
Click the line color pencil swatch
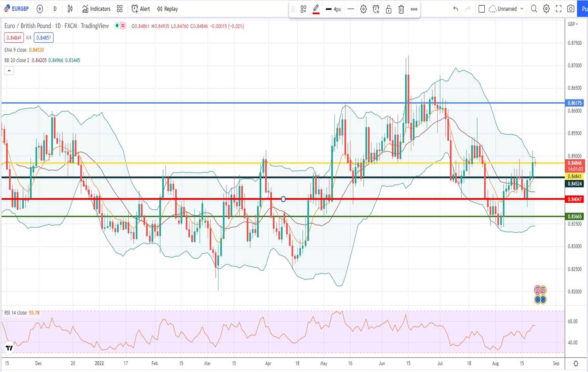[316, 9]
